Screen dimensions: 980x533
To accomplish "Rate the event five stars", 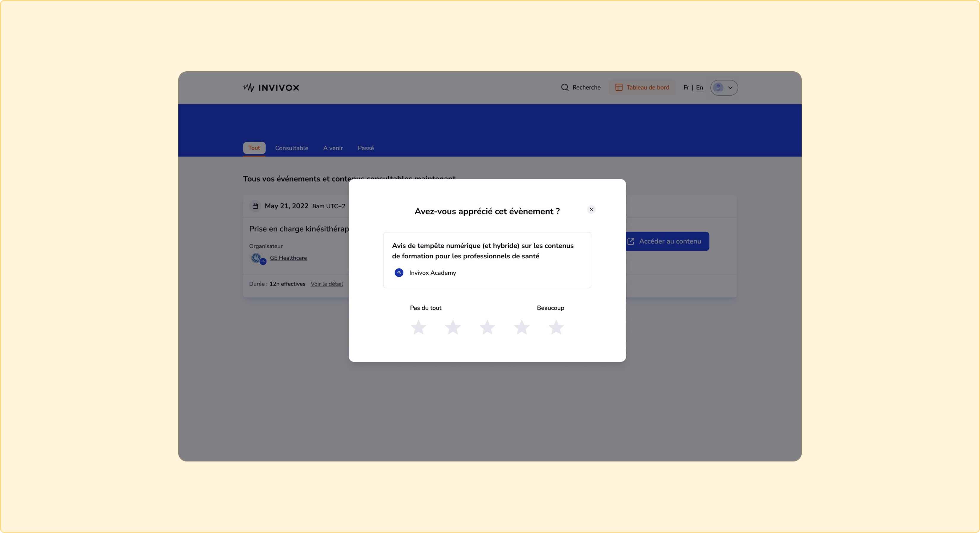I will pyautogui.click(x=556, y=327).
